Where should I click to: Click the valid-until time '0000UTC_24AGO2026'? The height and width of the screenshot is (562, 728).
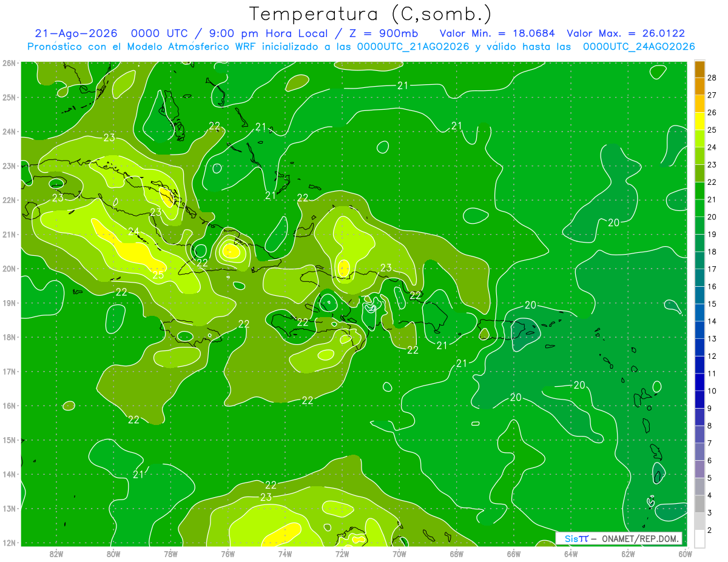639,46
